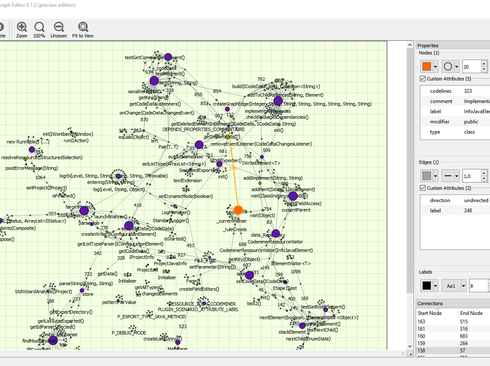This screenshot has width=490, height=366.
Task: Click the Fit to View icon
Action: tap(83, 27)
